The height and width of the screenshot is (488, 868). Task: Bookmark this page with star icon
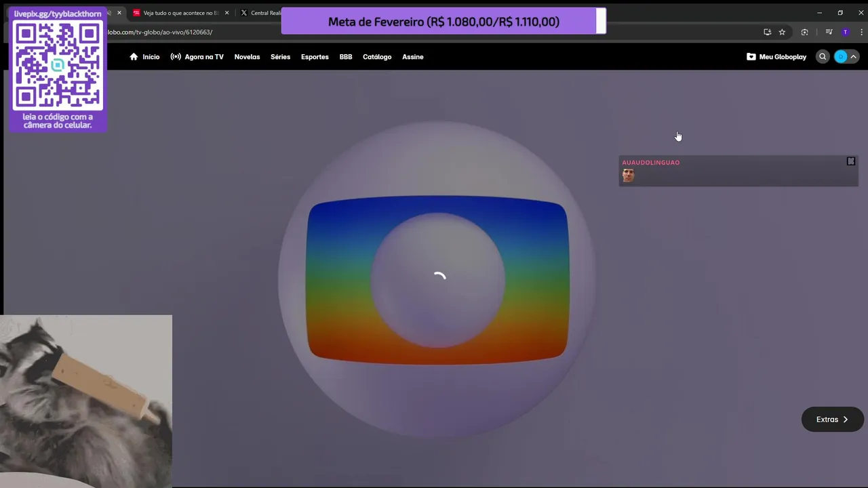coord(782,32)
